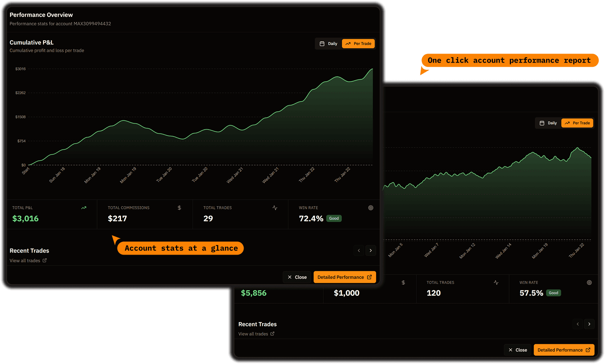Click the calendar icon on the back panel's Daily button
This screenshot has width=605, height=364.
tap(543, 123)
